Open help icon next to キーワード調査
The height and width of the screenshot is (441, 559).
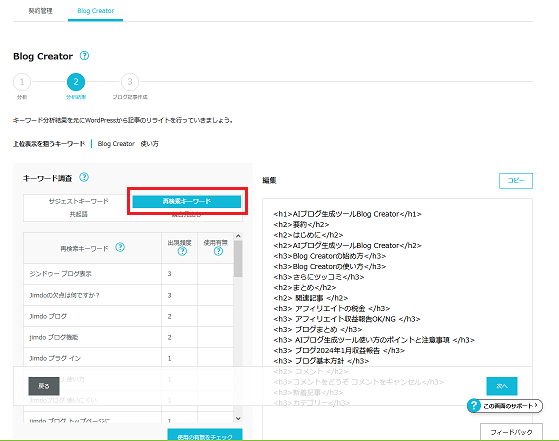click(84, 177)
